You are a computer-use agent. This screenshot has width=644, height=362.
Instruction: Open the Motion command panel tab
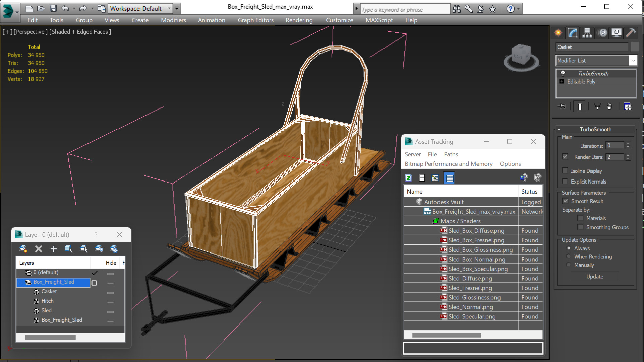coord(602,33)
